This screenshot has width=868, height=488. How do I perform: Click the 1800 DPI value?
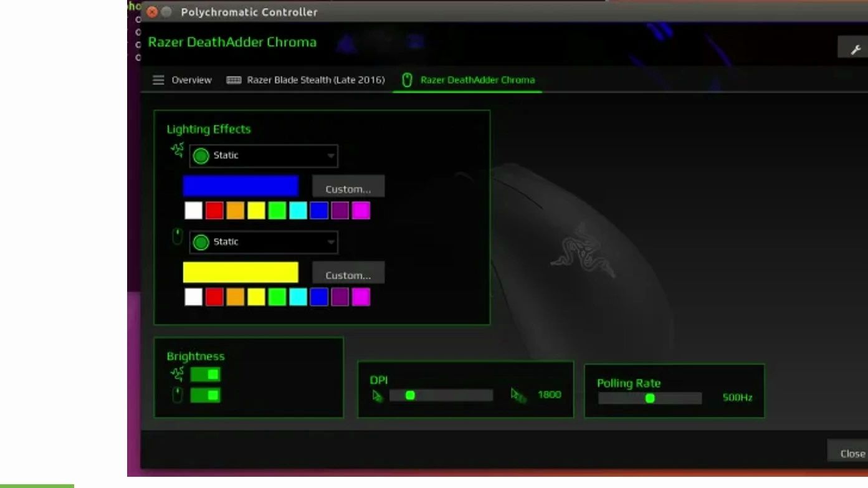point(550,395)
